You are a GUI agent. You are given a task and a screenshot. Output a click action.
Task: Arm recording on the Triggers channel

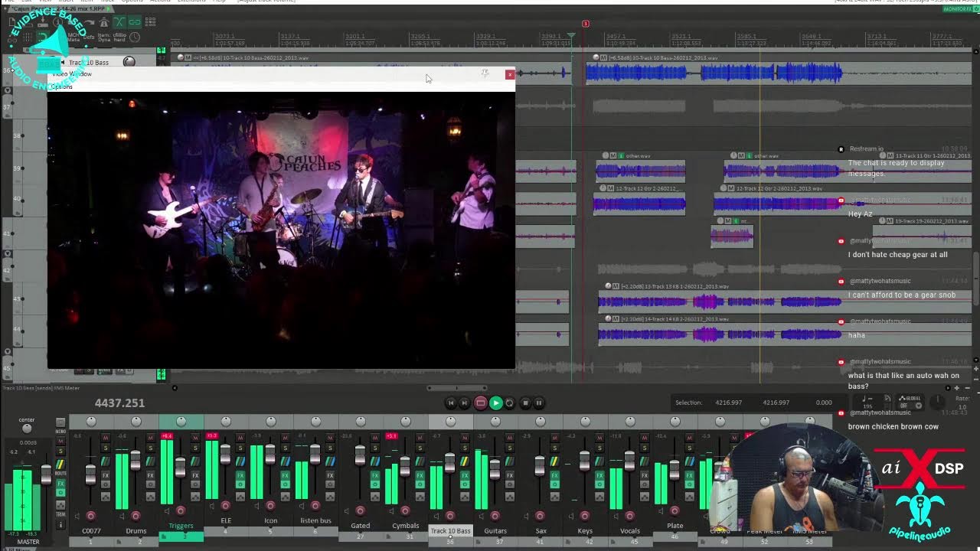click(x=180, y=510)
